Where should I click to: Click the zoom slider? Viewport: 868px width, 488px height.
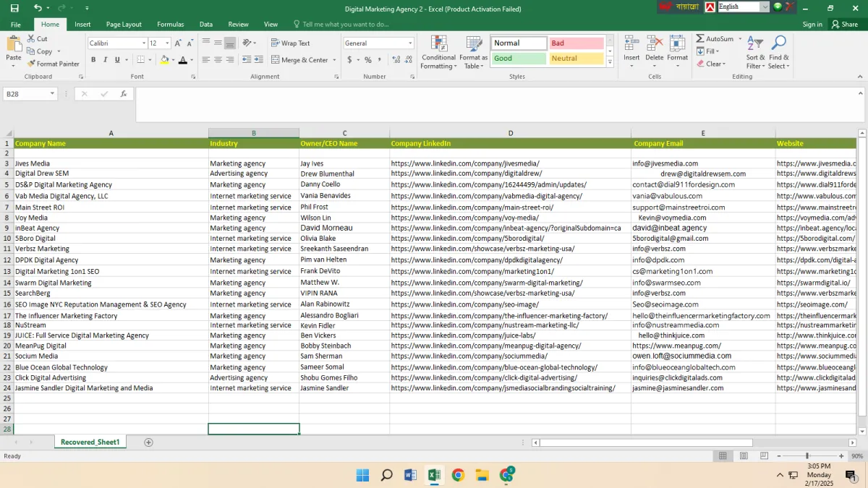[x=807, y=456]
